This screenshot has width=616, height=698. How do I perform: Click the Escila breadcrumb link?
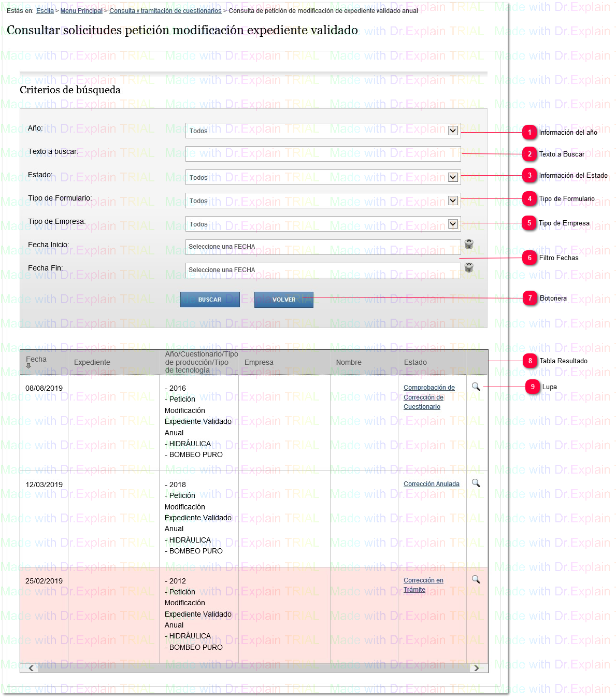pos(45,10)
